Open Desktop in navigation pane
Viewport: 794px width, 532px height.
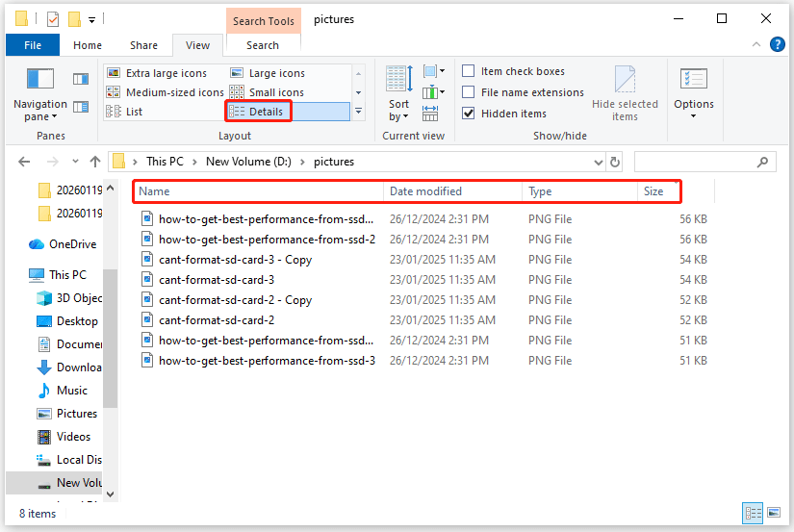(67, 321)
